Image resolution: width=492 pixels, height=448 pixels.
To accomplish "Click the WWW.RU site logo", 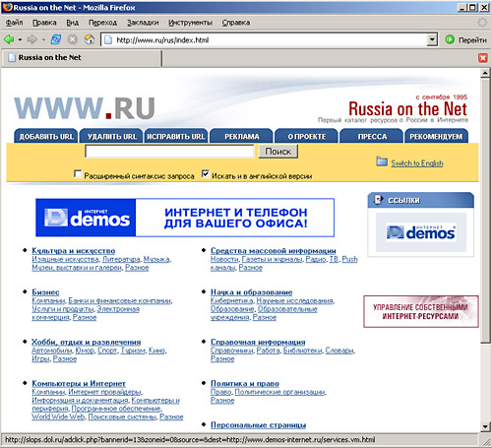I will 85,108.
